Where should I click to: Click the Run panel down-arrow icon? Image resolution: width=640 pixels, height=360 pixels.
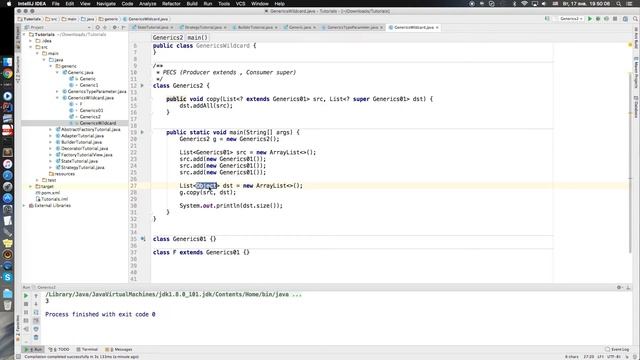coord(36,304)
